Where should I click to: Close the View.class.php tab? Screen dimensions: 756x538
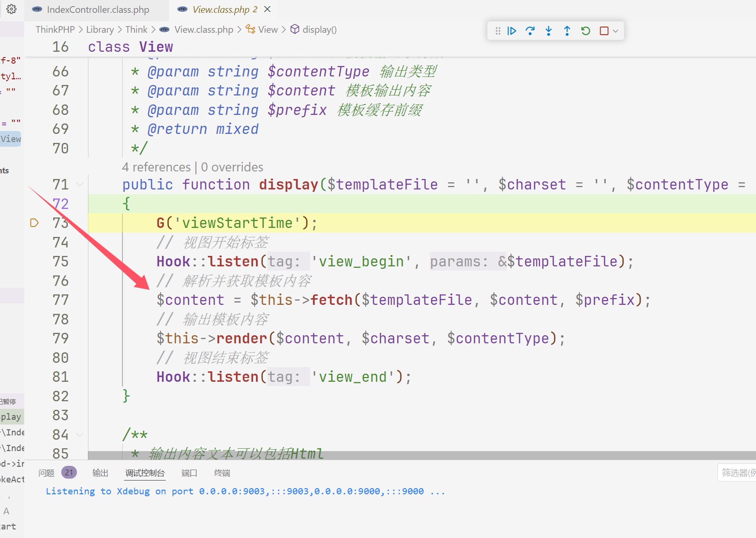[267, 9]
